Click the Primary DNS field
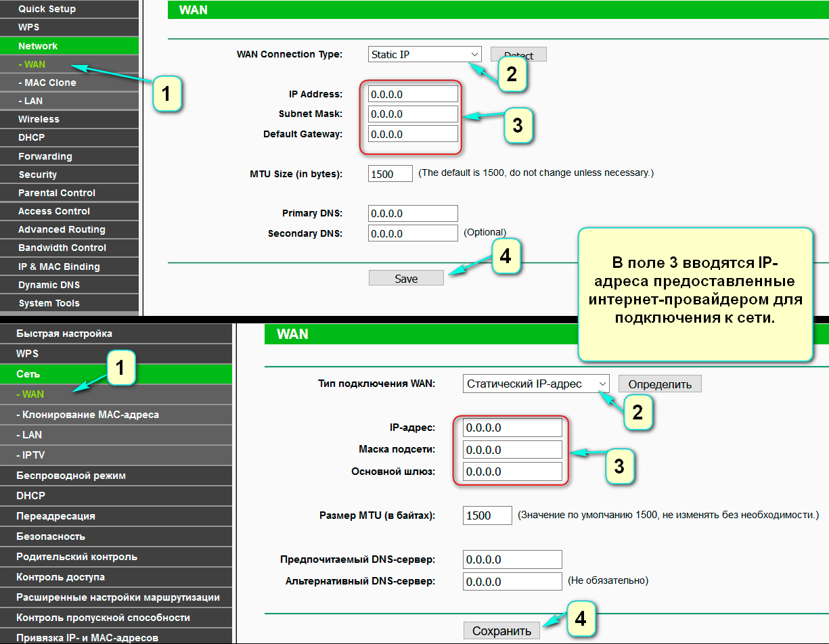Image resolution: width=829 pixels, height=644 pixels. coord(413,213)
